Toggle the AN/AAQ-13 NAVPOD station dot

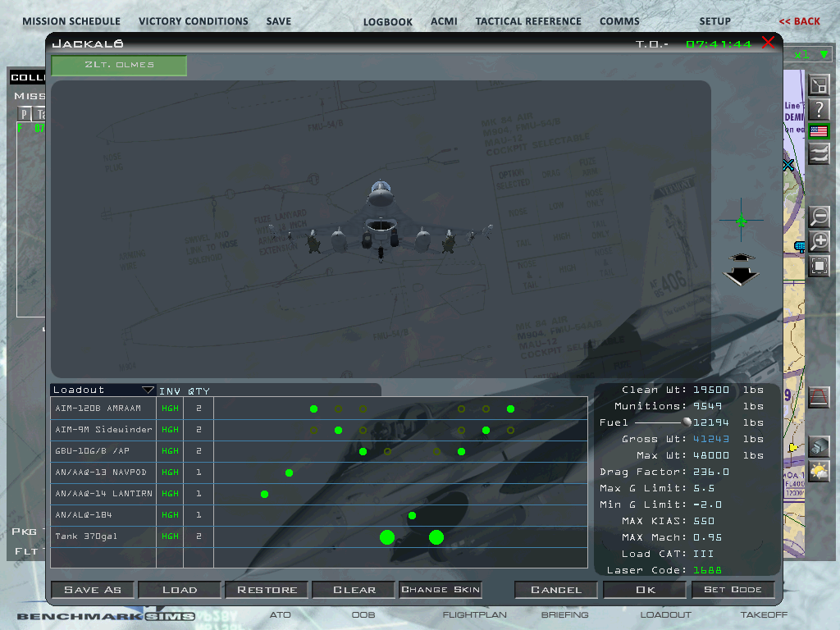[290, 473]
